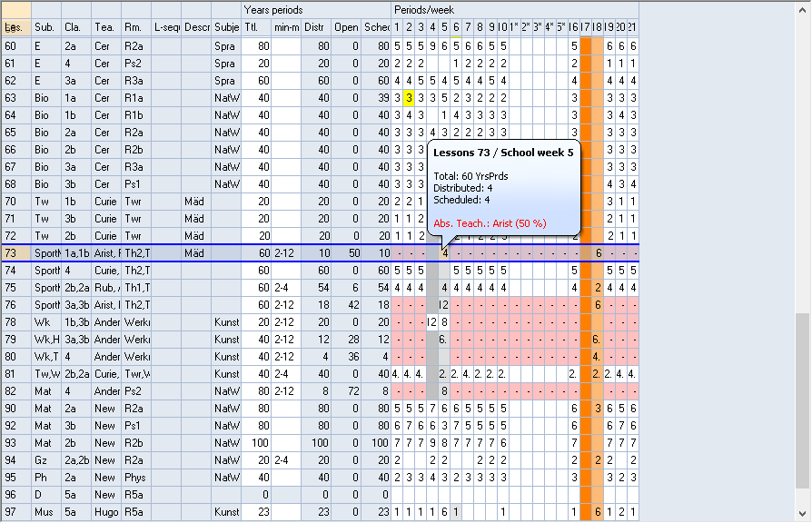Screen dimensions: 812x523
Task: Select the min-m column header
Action: tap(286, 27)
